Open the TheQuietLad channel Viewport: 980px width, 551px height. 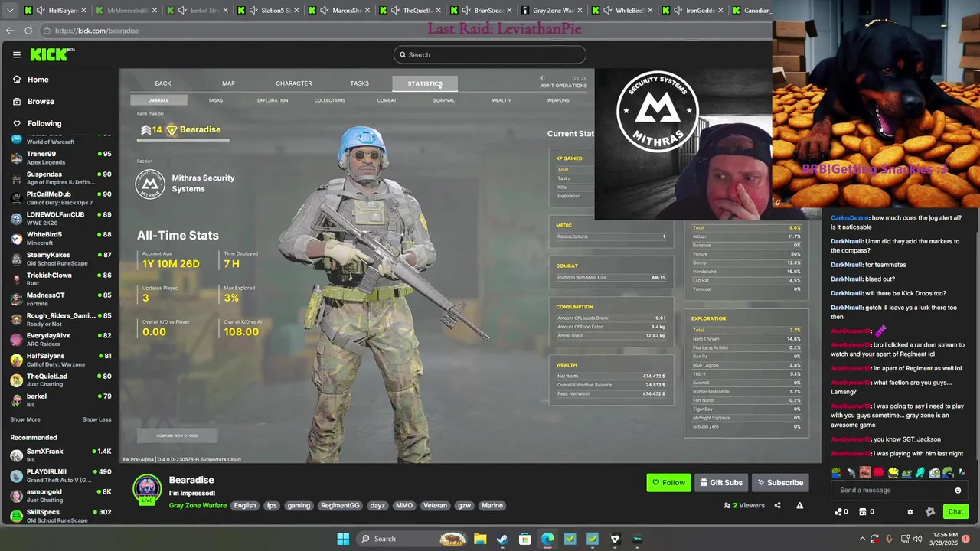[x=60, y=380]
